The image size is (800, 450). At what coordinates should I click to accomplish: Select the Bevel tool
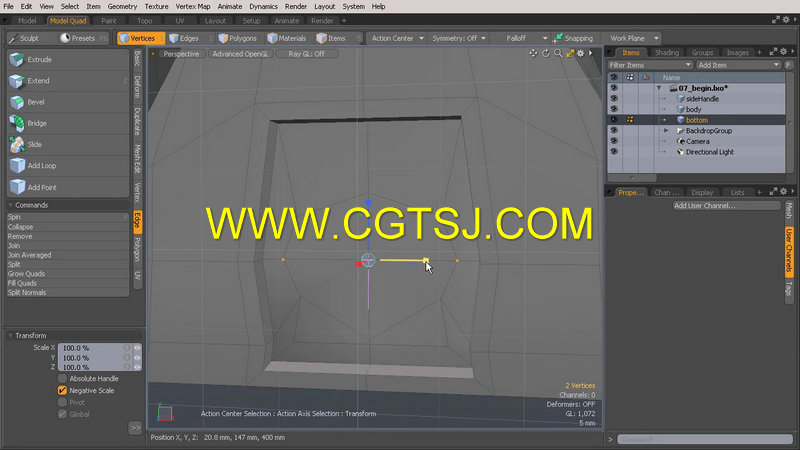pos(68,102)
